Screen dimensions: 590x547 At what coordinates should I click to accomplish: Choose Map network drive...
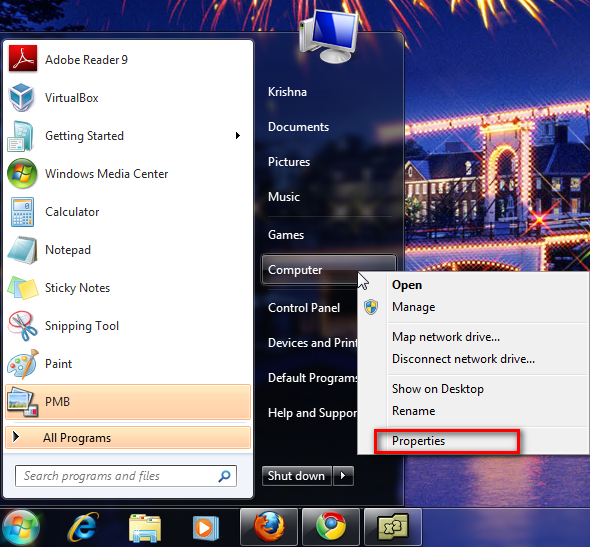click(446, 337)
